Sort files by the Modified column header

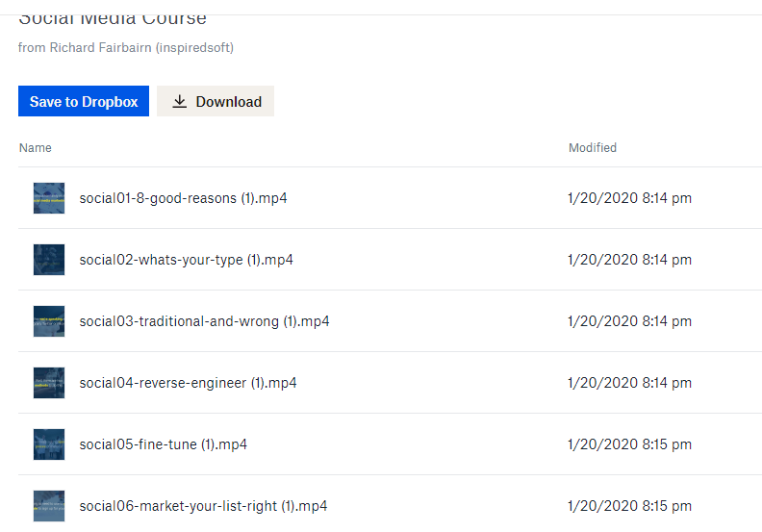click(592, 148)
